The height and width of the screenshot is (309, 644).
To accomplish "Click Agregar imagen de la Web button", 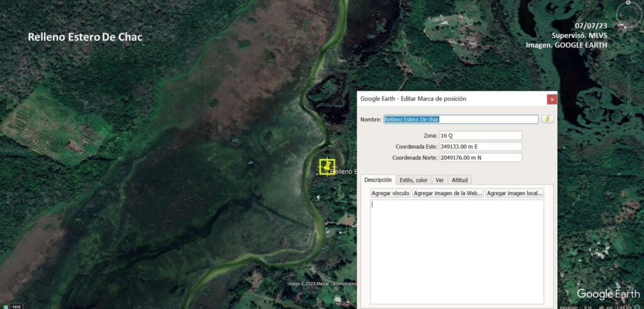I will pyautogui.click(x=448, y=193).
